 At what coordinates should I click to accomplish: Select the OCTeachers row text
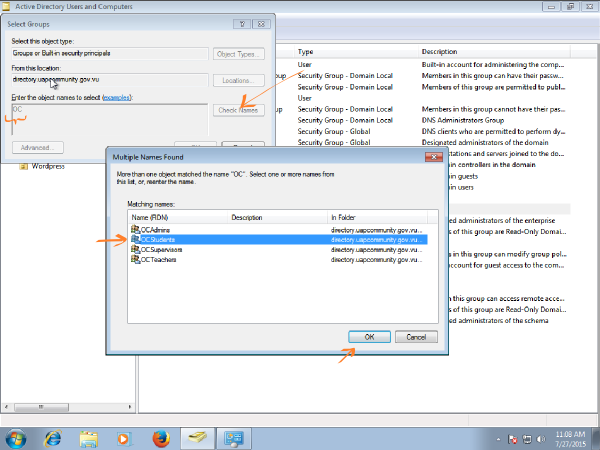click(x=158, y=259)
